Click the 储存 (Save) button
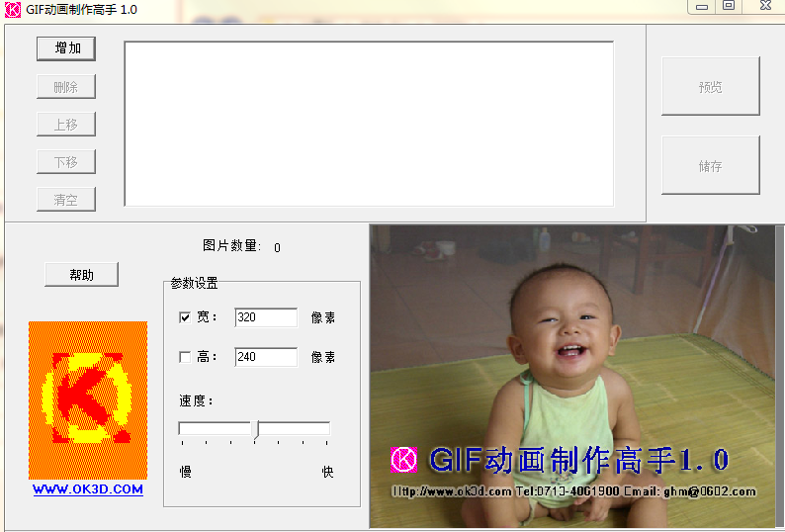785x532 pixels. click(x=710, y=166)
